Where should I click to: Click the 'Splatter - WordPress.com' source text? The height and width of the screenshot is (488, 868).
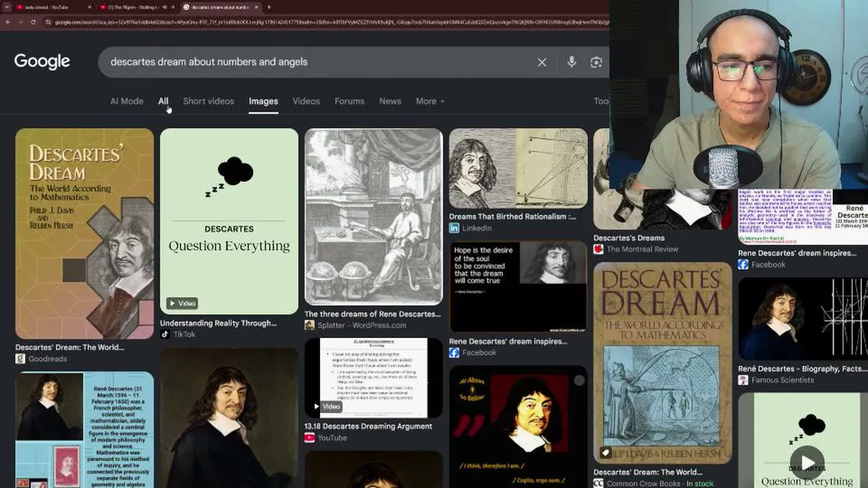tap(362, 325)
